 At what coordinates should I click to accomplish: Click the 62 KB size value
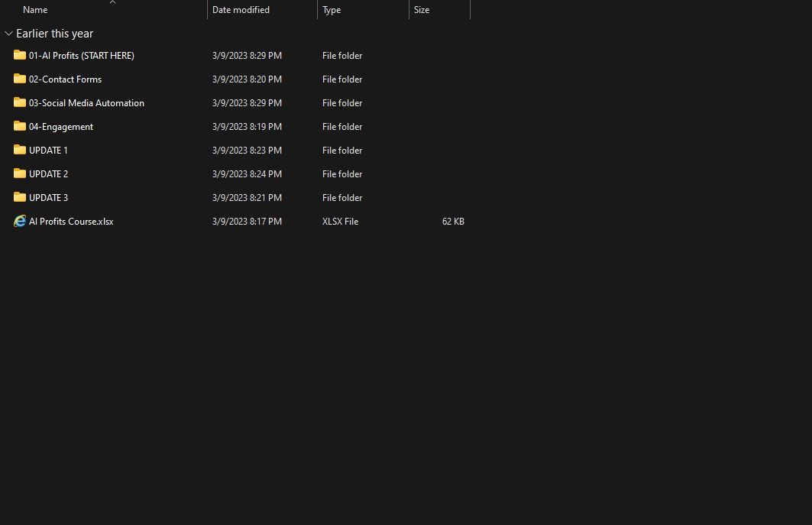coord(453,222)
